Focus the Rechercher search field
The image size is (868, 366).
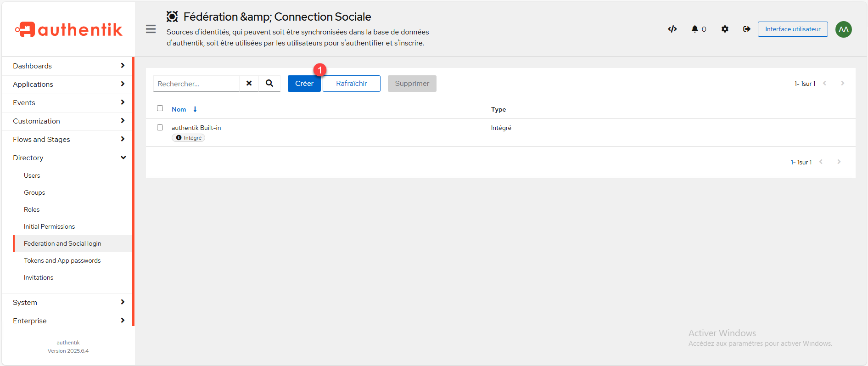coord(196,84)
